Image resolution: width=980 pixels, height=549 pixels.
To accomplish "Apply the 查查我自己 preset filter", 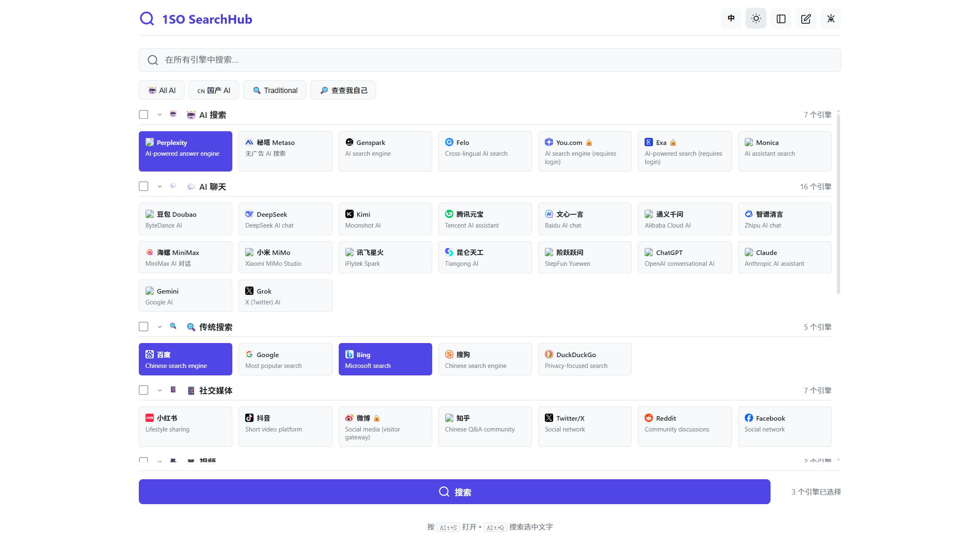I will [343, 90].
